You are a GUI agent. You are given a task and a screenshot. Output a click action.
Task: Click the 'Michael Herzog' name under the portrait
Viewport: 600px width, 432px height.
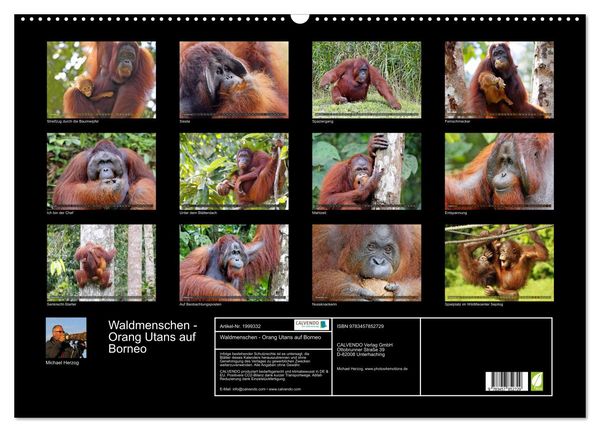(x=62, y=363)
